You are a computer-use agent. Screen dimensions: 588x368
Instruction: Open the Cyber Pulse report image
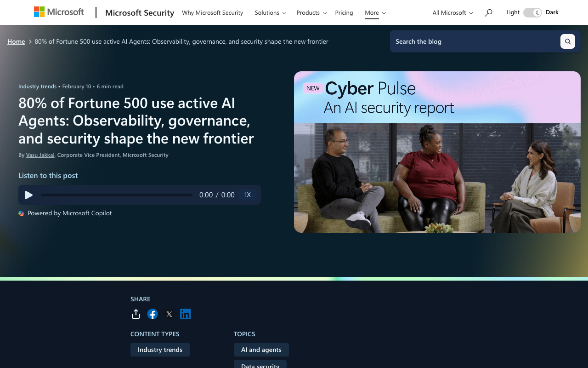point(437,152)
